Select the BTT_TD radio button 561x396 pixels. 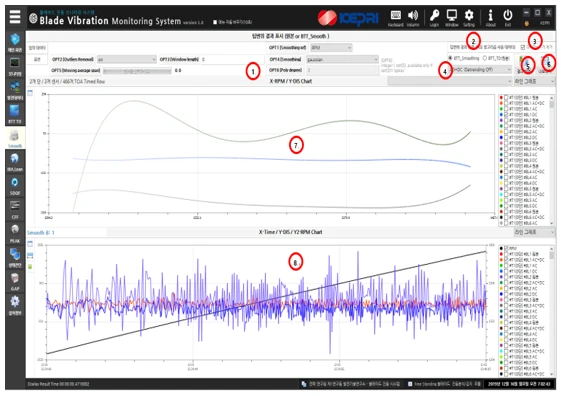485,58
